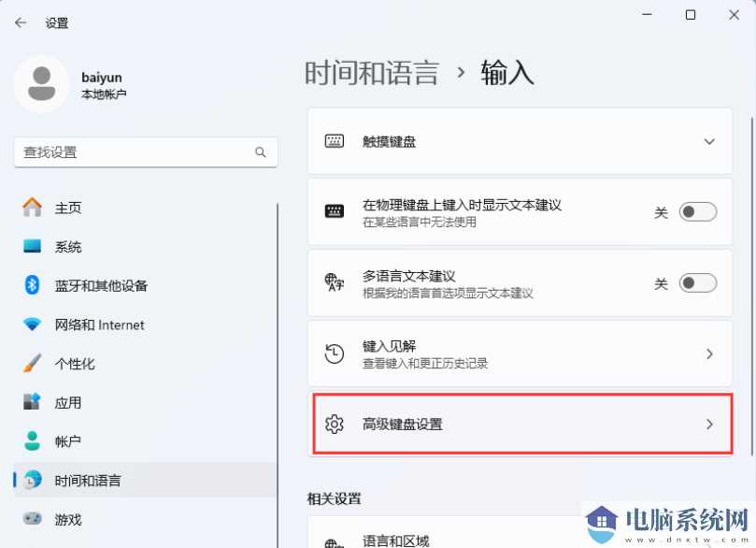The width and height of the screenshot is (756, 548).
Task: Maximize the 设置 window
Action: (691, 15)
